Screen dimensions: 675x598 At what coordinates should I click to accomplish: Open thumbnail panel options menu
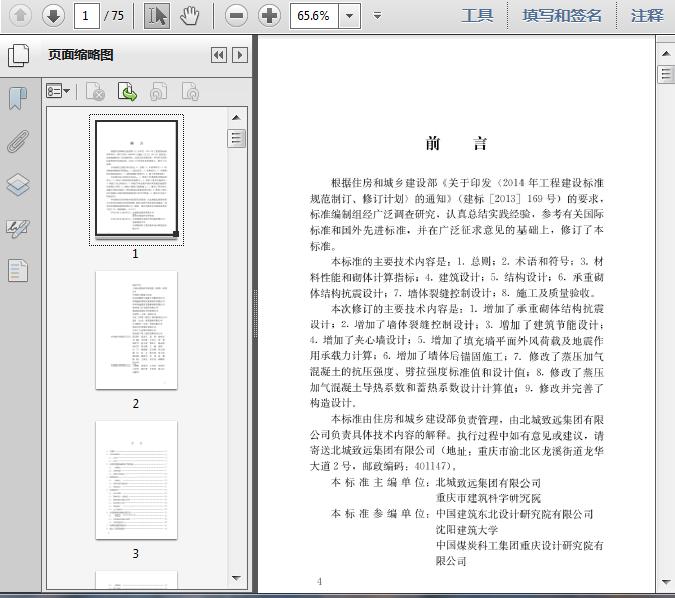click(58, 92)
